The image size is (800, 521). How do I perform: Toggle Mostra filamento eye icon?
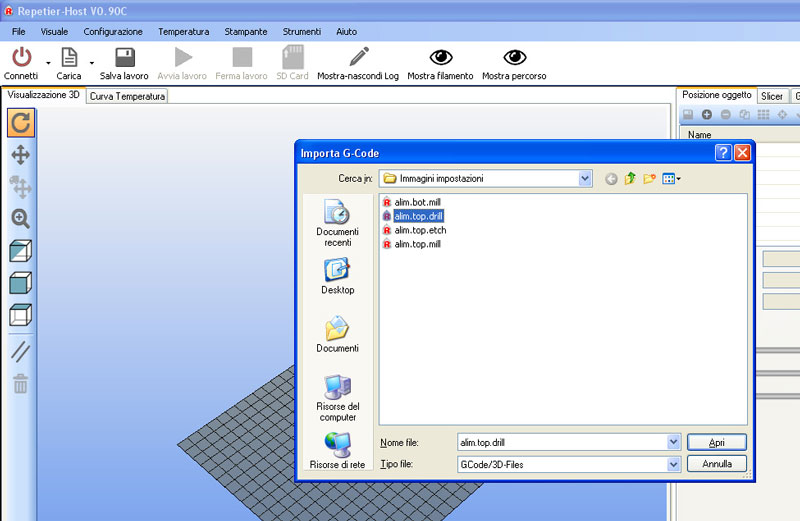coord(441,57)
